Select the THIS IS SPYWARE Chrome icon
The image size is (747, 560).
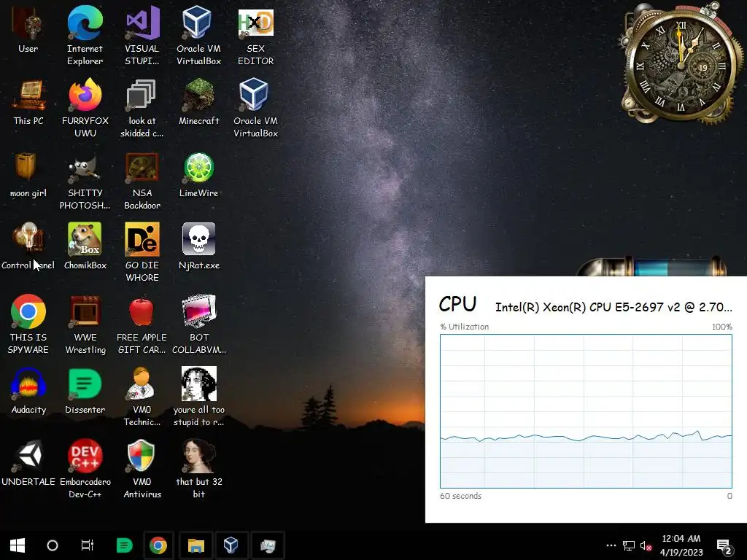[28, 324]
